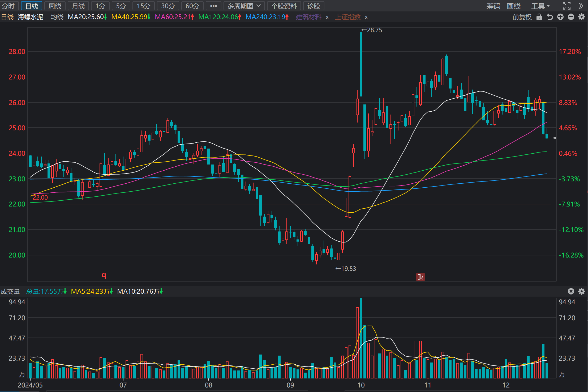Viewport: 588px width, 392px height.
Task: Open volume panel settings gear
Action: click(x=582, y=291)
